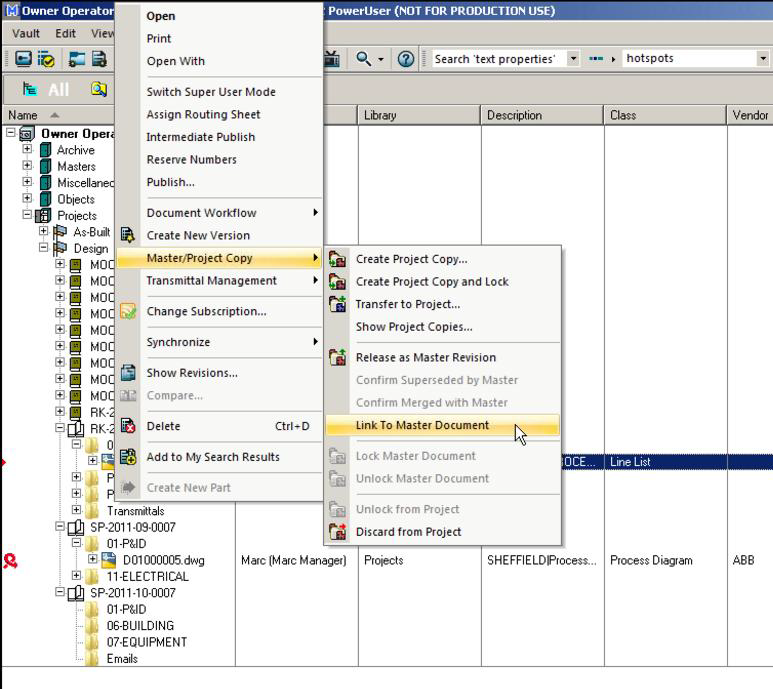Open the Help question mark toolbar icon
Viewport: 773px width, 689px height.
click(406, 59)
